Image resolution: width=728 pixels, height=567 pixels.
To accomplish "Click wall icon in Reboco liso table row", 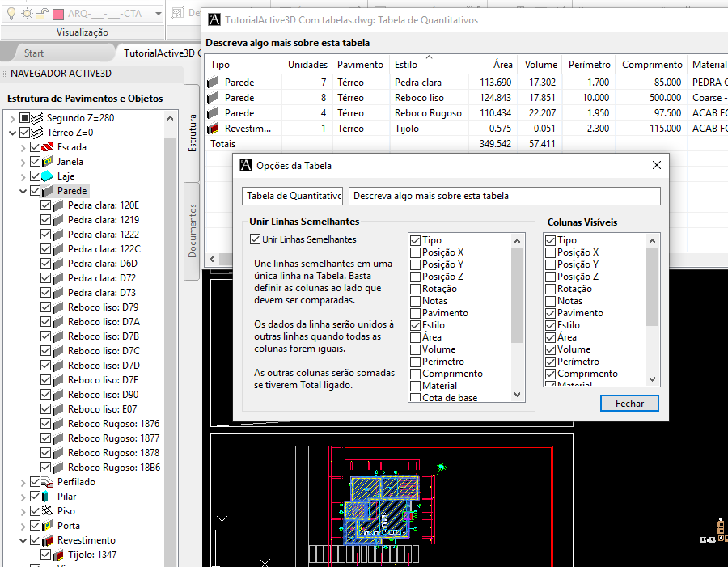I will (x=213, y=98).
